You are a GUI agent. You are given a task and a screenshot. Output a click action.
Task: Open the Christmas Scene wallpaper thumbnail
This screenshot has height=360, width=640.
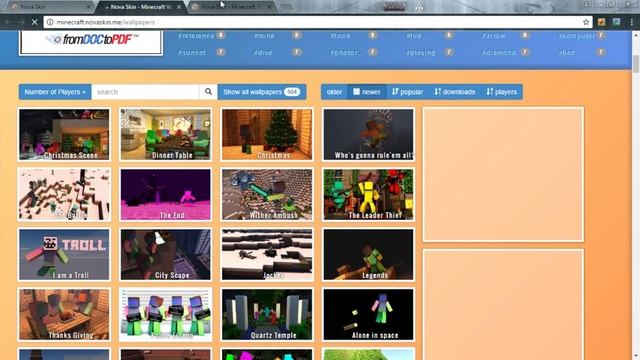pyautogui.click(x=64, y=134)
